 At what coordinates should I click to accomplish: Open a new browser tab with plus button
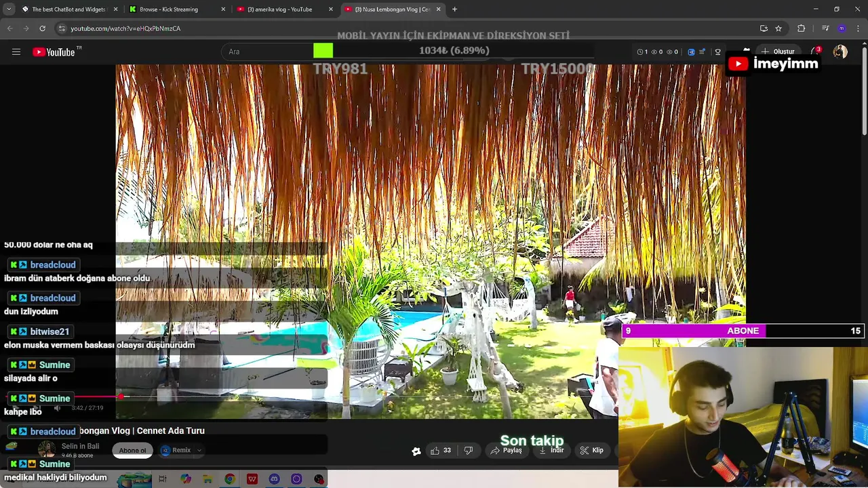454,9
